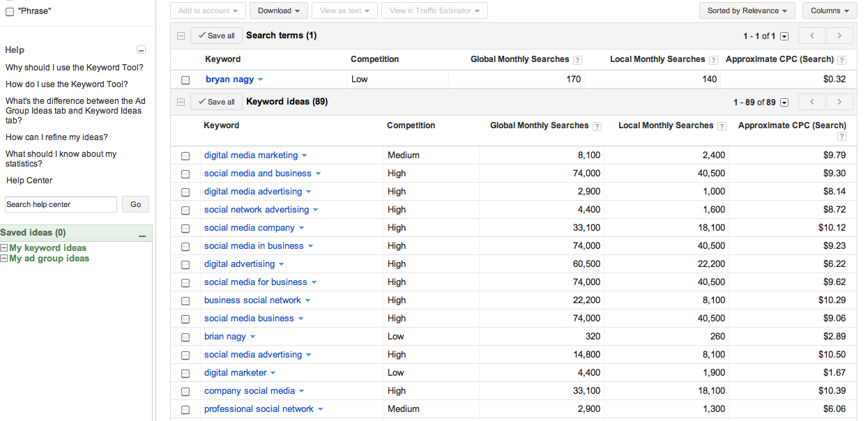Check the box for digital media marketing
This screenshot has width=868, height=421.
point(185,155)
